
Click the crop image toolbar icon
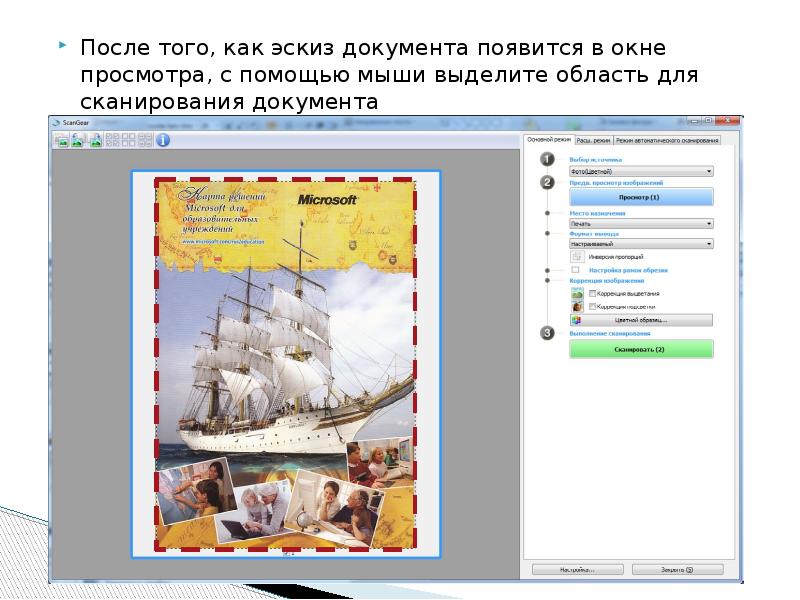pyautogui.click(x=62, y=140)
